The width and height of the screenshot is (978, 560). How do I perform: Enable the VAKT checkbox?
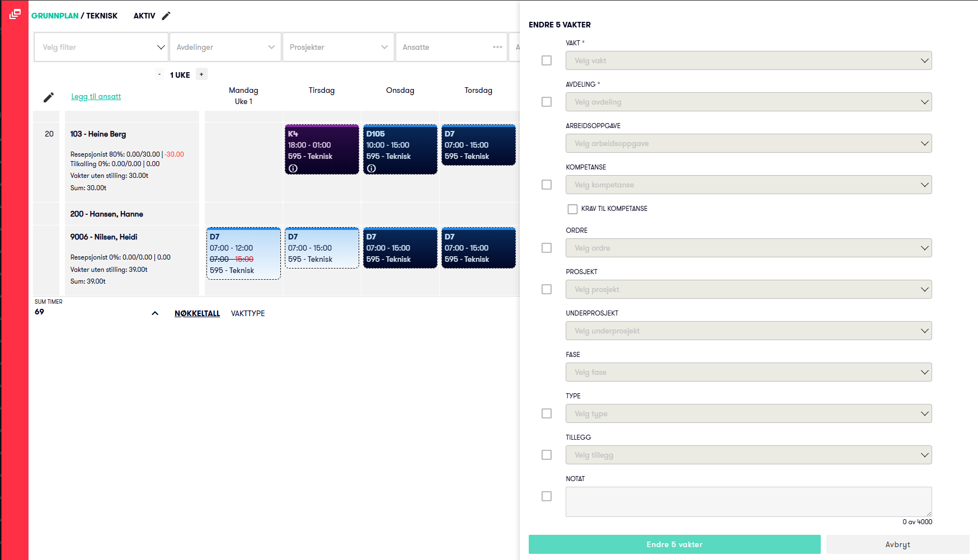point(547,60)
